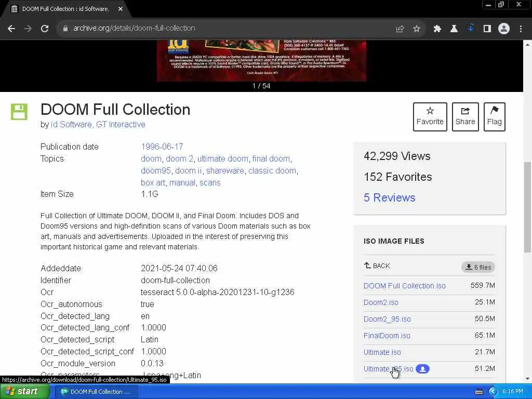532x399 pixels.
Task: Reload the archive.org page
Action: [45, 29]
